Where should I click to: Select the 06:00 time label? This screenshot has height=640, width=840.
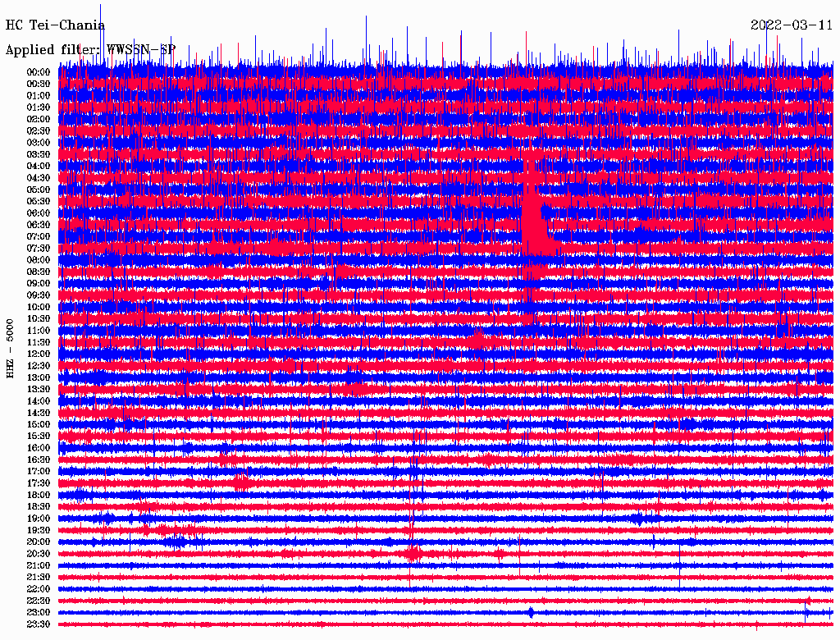pyautogui.click(x=39, y=213)
